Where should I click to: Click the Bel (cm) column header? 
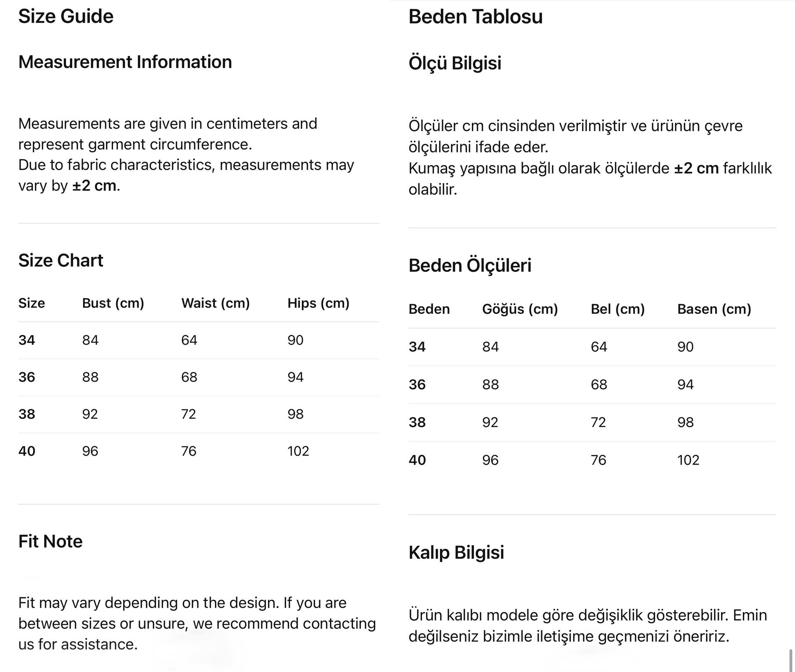617,309
